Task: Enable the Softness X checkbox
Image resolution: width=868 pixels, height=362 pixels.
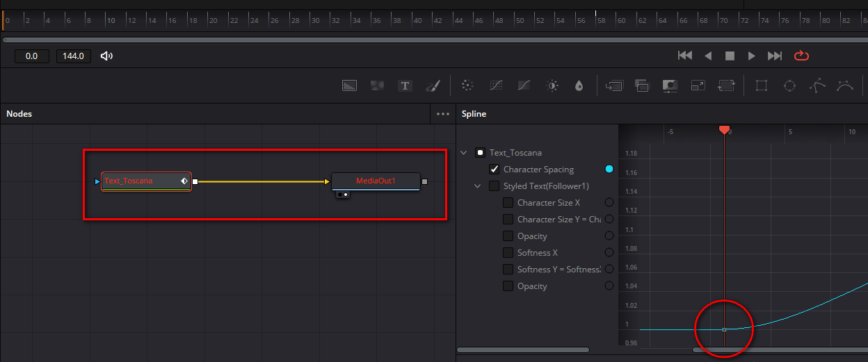Action: click(x=508, y=253)
